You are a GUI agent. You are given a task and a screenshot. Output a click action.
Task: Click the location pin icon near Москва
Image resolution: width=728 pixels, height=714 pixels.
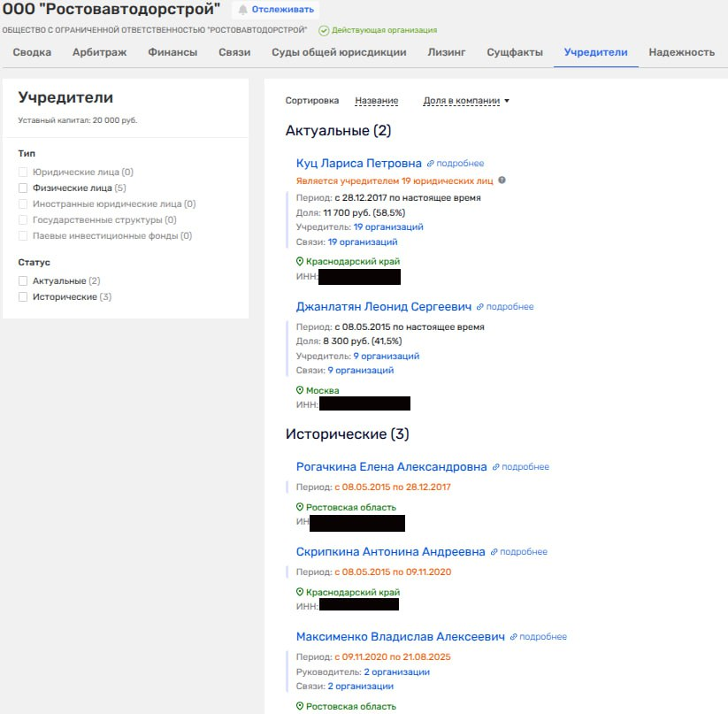pos(300,390)
